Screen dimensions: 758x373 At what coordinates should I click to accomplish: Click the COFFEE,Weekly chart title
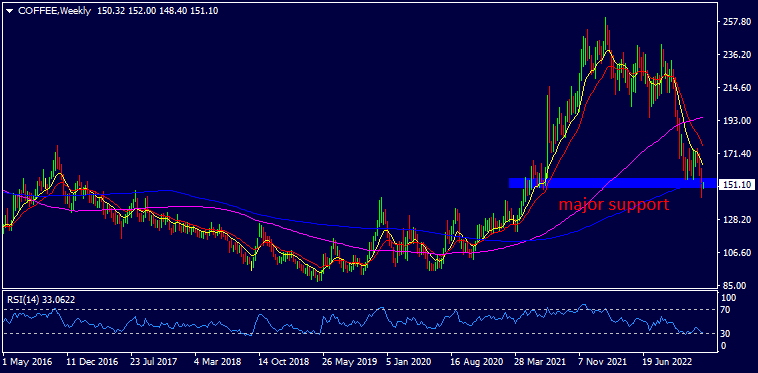(x=55, y=11)
